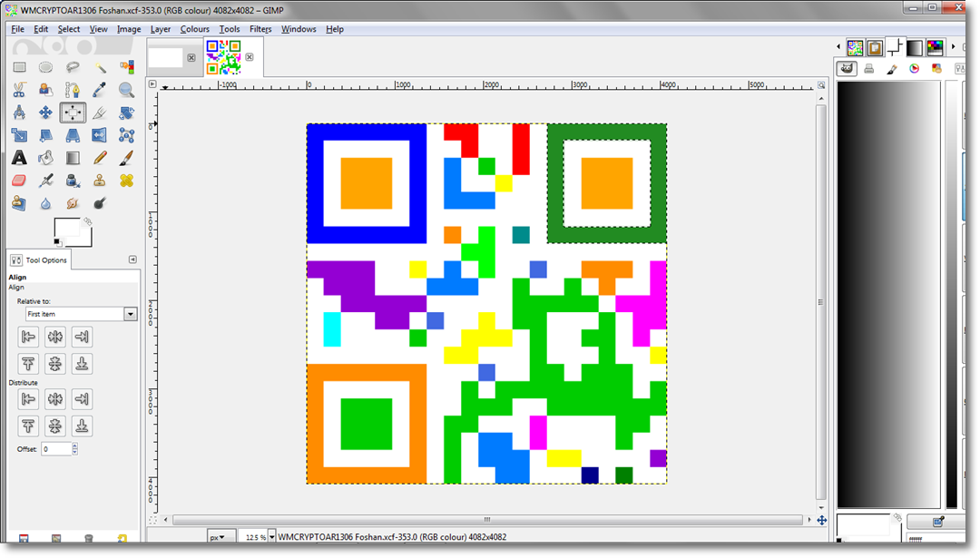This screenshot has height=558, width=980.
Task: Click the Offset value input field
Action: point(56,448)
